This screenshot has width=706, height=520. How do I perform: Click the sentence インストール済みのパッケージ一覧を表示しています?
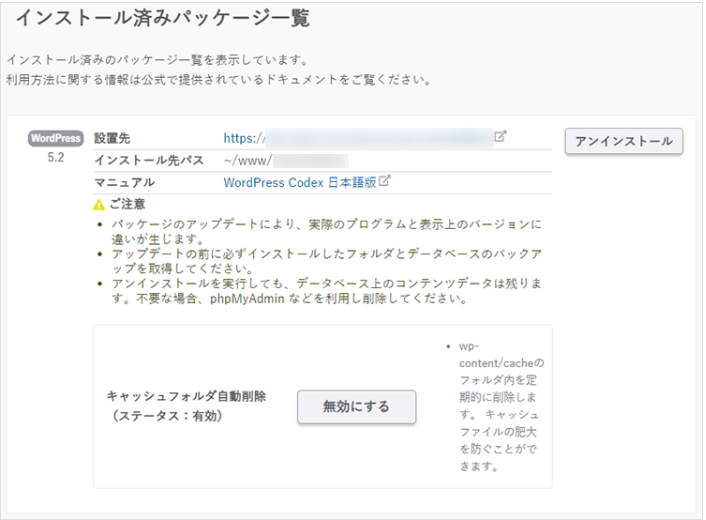(x=158, y=59)
